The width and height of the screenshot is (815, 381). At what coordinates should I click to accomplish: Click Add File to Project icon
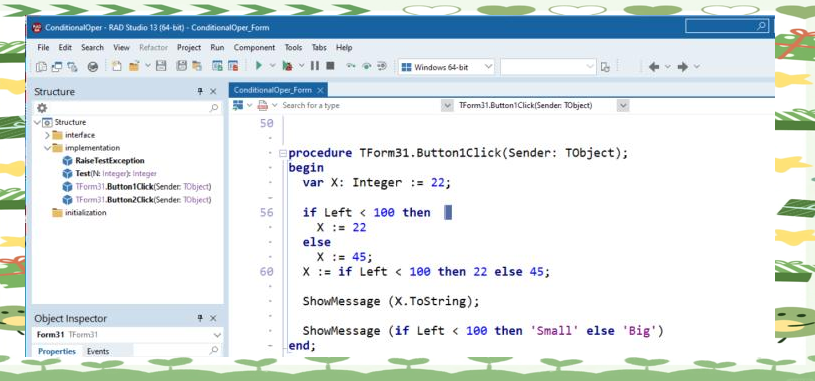coord(217,66)
